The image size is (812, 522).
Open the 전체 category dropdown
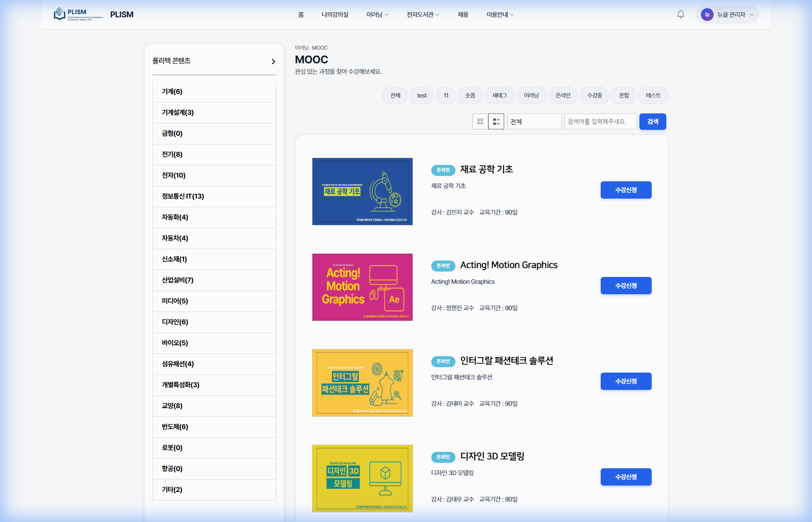click(534, 121)
